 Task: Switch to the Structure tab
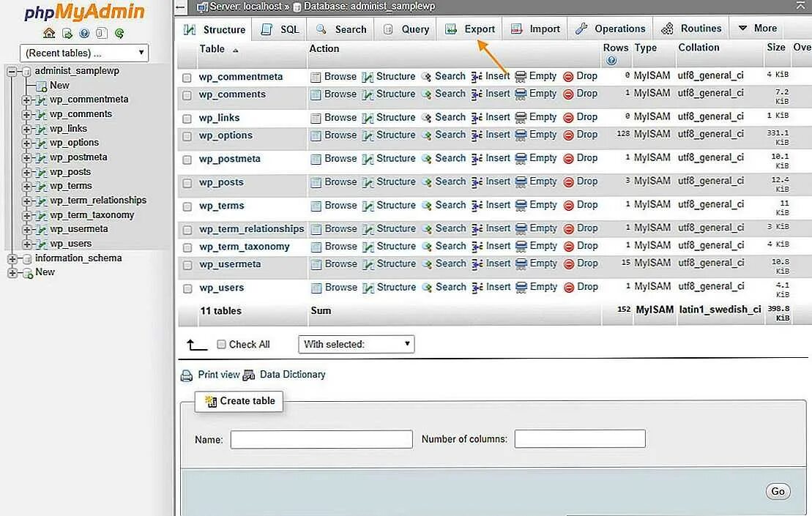point(215,29)
